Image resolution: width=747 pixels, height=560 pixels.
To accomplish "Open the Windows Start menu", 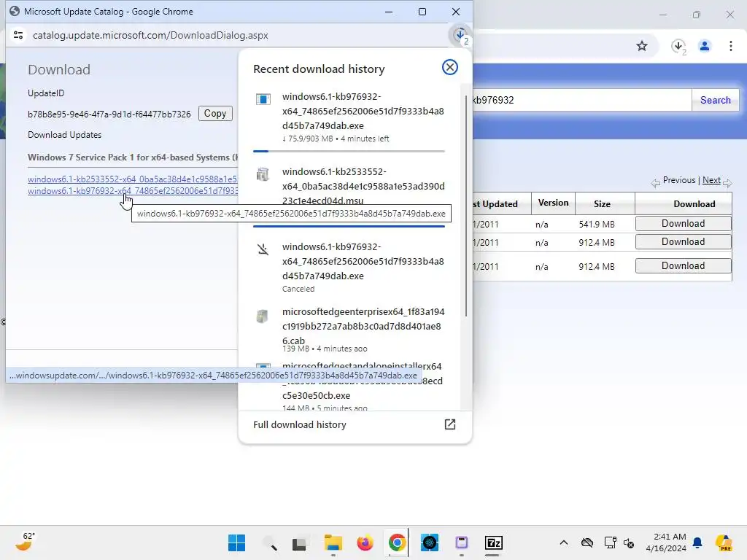I will 237,542.
